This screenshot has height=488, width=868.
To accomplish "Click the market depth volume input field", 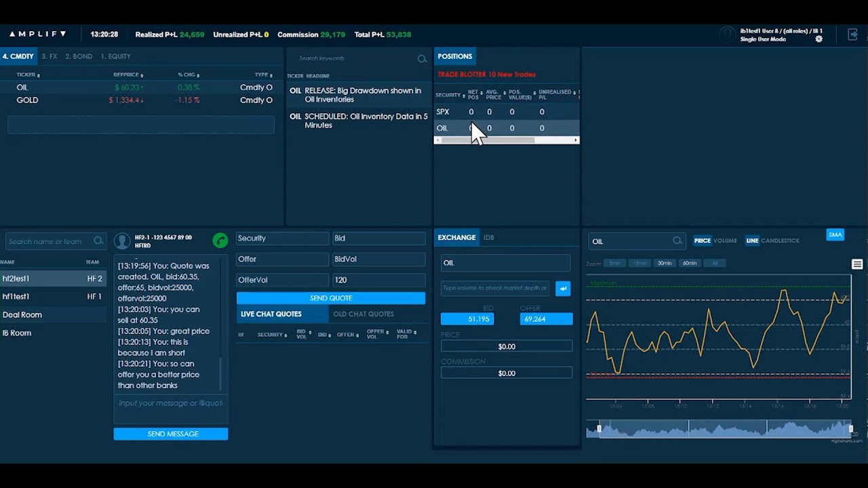I will [495, 288].
